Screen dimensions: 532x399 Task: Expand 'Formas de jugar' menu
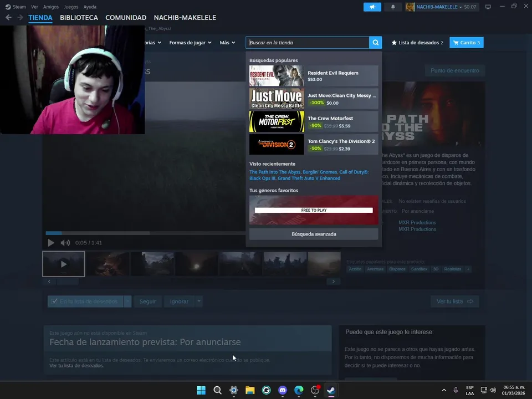point(190,43)
